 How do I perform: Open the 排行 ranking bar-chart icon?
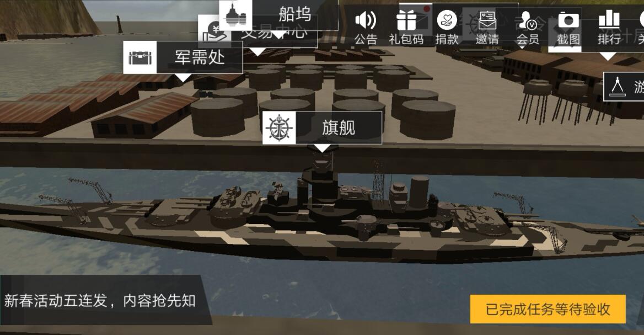pos(609,20)
